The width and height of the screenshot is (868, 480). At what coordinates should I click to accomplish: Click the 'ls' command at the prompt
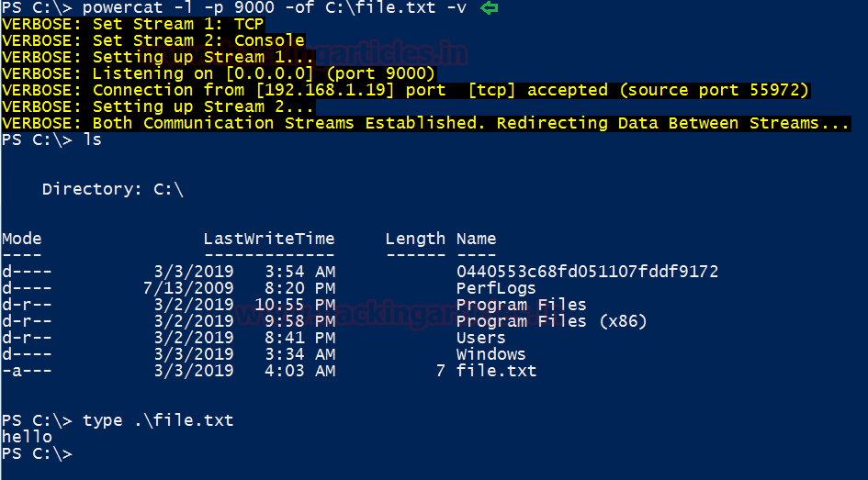point(92,140)
